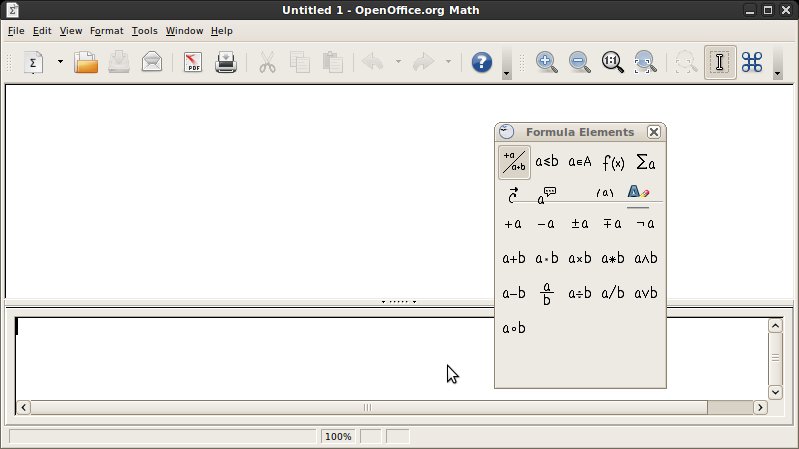Select the Unary/Binary Operators category
Image resolution: width=799 pixels, height=449 pixels.
pos(514,162)
